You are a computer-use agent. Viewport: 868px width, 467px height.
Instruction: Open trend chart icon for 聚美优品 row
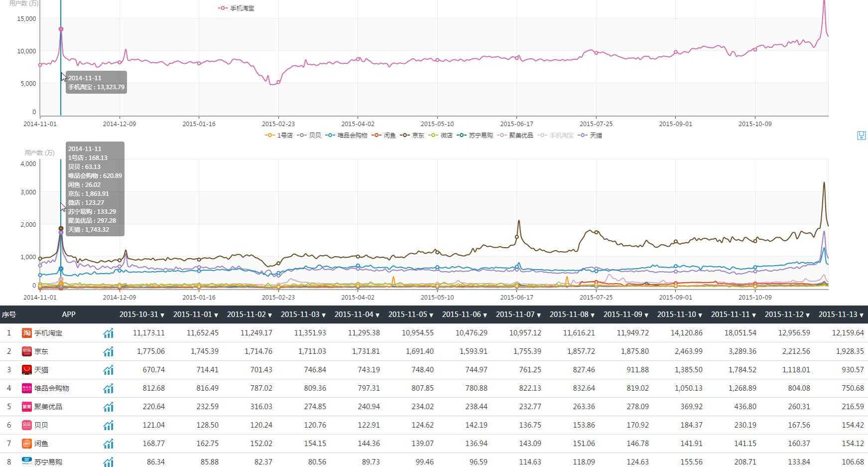point(108,407)
